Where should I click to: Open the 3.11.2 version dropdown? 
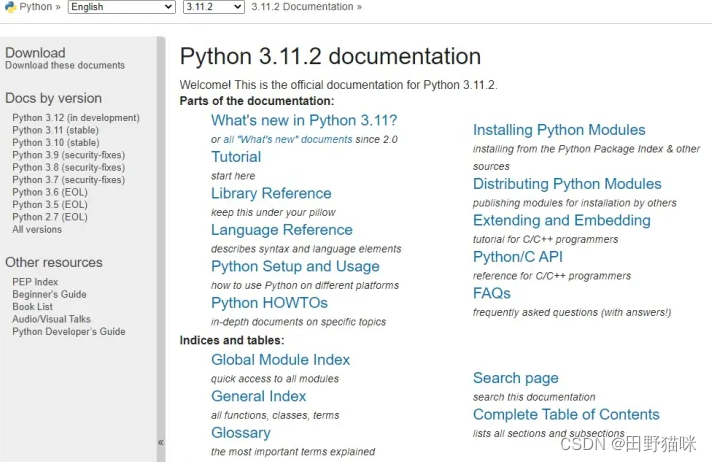click(x=213, y=7)
